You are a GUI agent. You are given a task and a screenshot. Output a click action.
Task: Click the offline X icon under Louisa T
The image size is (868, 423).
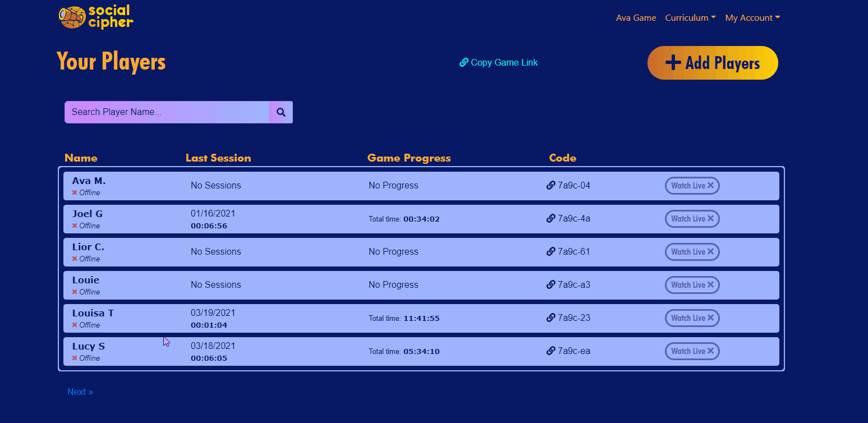coord(75,325)
